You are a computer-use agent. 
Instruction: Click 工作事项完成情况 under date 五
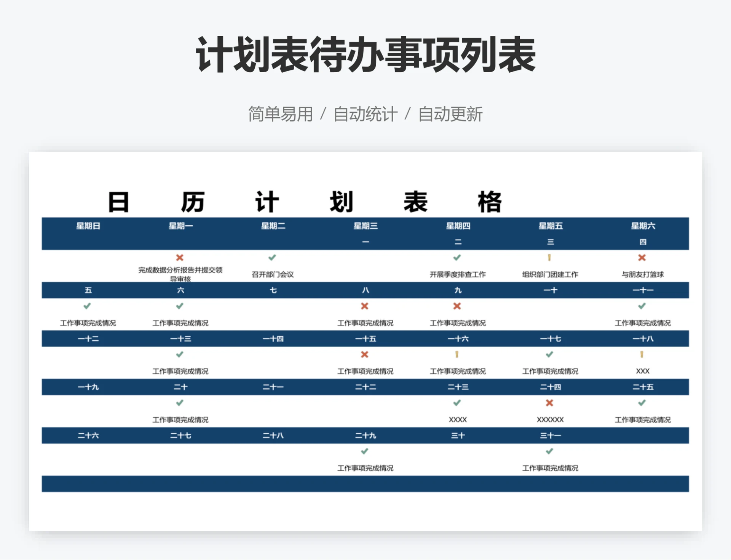pyautogui.click(x=88, y=323)
